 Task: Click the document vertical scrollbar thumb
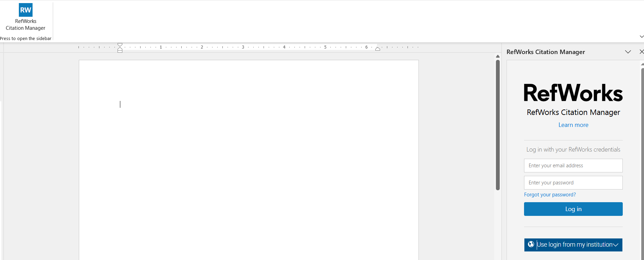pyautogui.click(x=498, y=125)
